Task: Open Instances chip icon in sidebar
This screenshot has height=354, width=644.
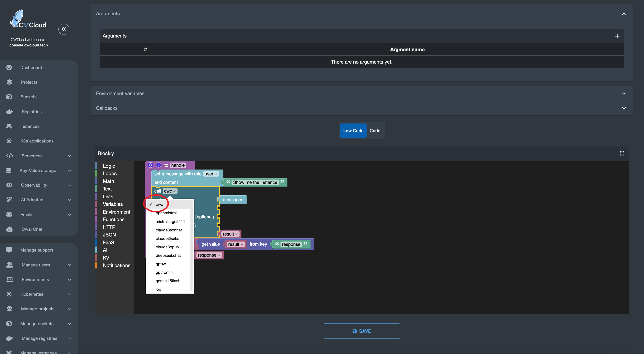Action: 9,126
